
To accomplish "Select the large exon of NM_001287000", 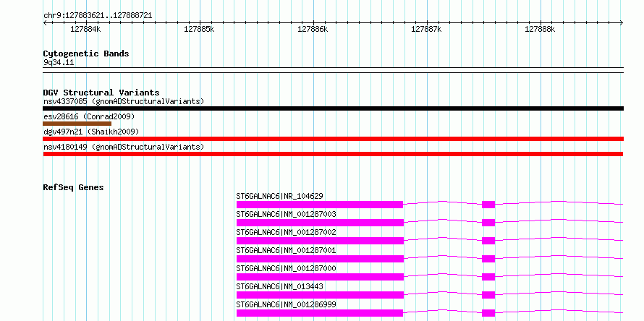I will point(320,277).
